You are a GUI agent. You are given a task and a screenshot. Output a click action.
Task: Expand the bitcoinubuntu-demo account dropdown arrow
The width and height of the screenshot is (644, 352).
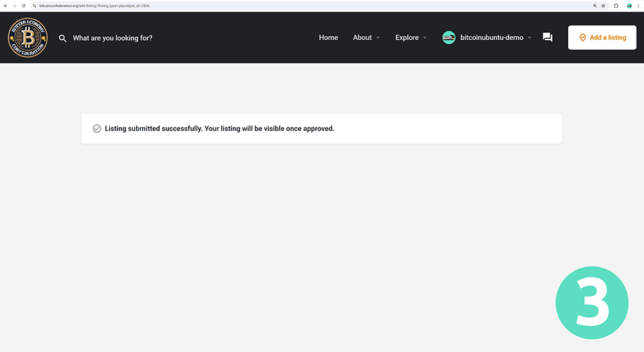click(x=529, y=38)
